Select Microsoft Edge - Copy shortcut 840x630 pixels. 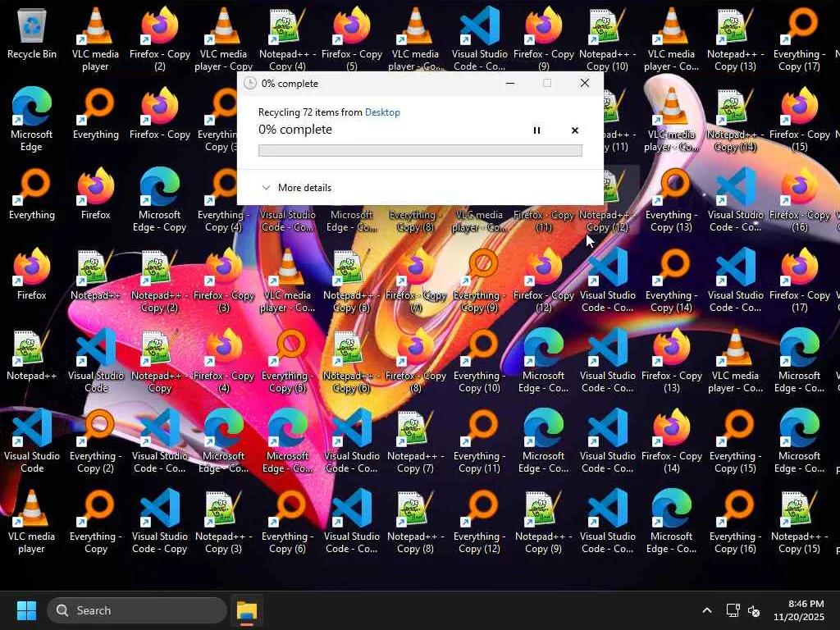[x=160, y=201]
